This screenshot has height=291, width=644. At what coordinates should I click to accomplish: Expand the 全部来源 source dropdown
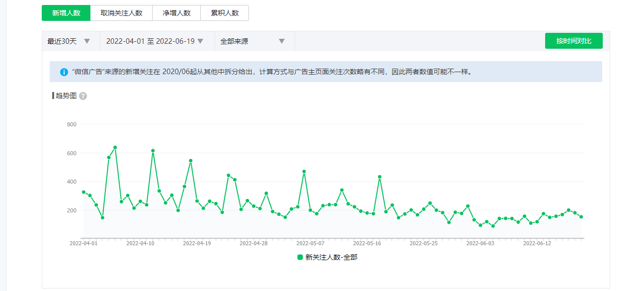point(253,41)
